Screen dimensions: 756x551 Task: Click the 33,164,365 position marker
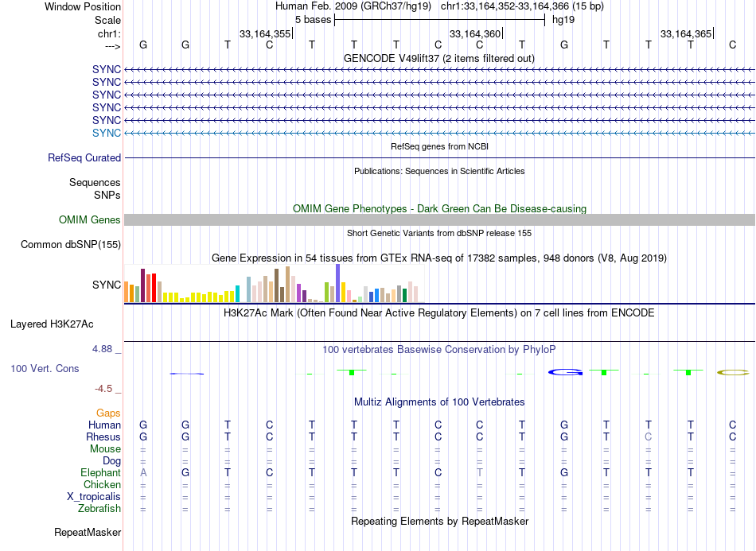pos(686,33)
